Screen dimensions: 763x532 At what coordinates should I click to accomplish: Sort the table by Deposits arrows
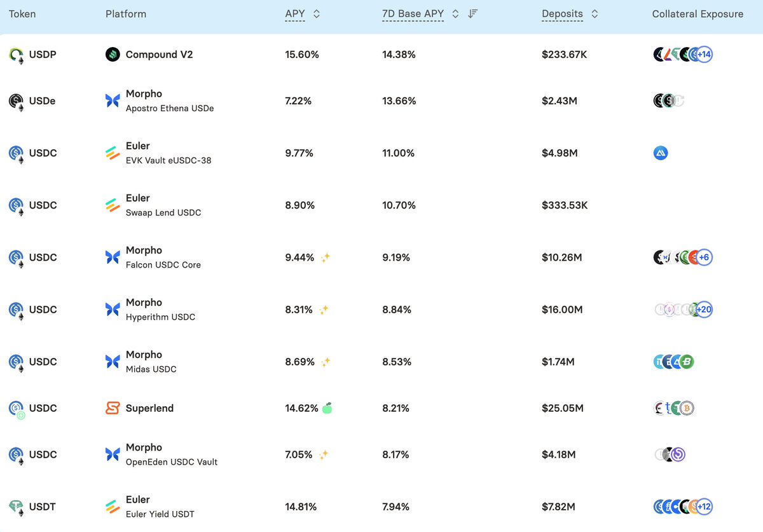click(x=595, y=14)
